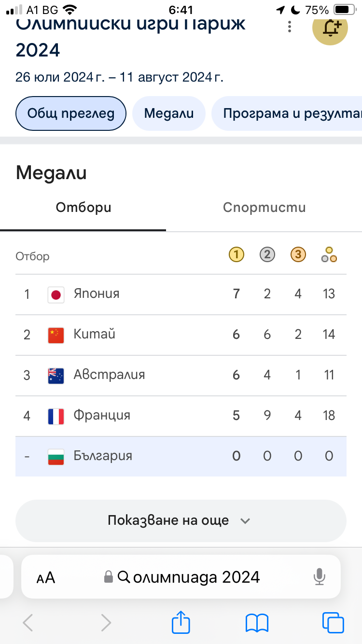This screenshot has height=644, width=362.
Task: Tap the Safari share icon
Action: coord(181,623)
